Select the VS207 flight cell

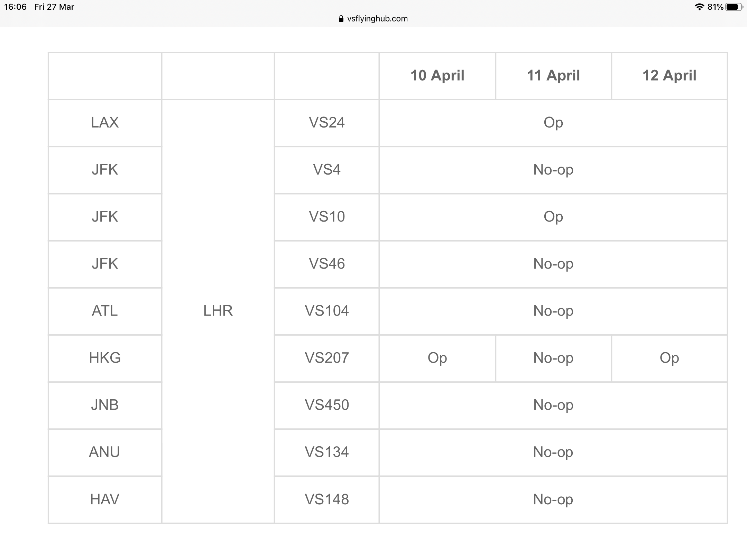coord(327,358)
